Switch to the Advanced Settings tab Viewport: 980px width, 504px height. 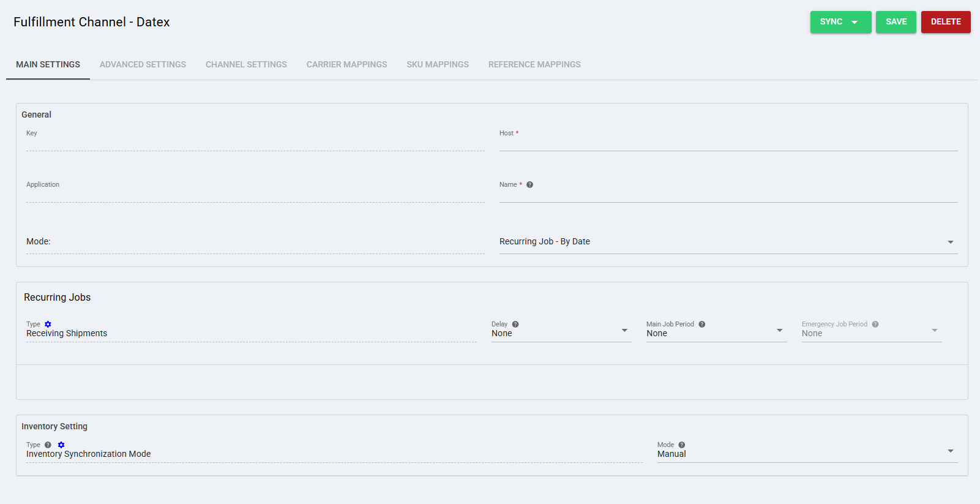pyautogui.click(x=143, y=64)
